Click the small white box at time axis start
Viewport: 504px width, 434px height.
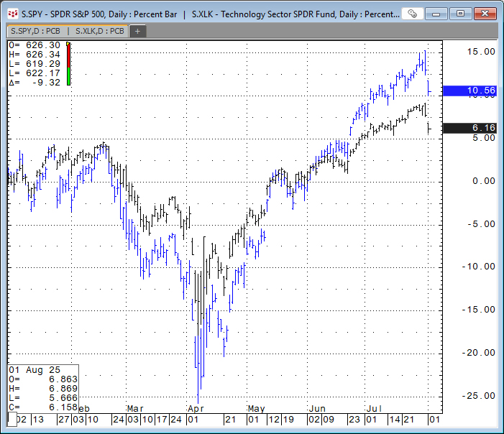pos(12,420)
